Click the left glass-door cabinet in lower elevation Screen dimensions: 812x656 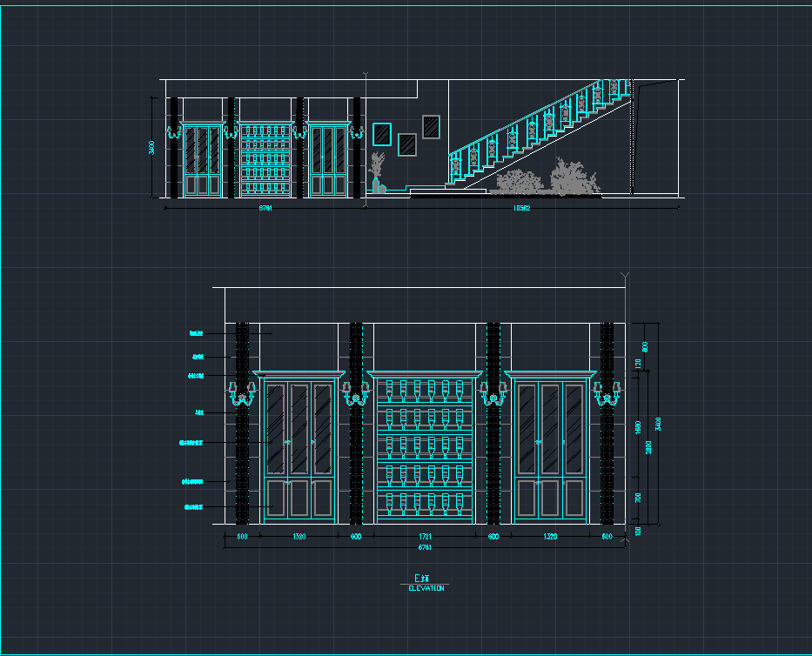point(299,447)
